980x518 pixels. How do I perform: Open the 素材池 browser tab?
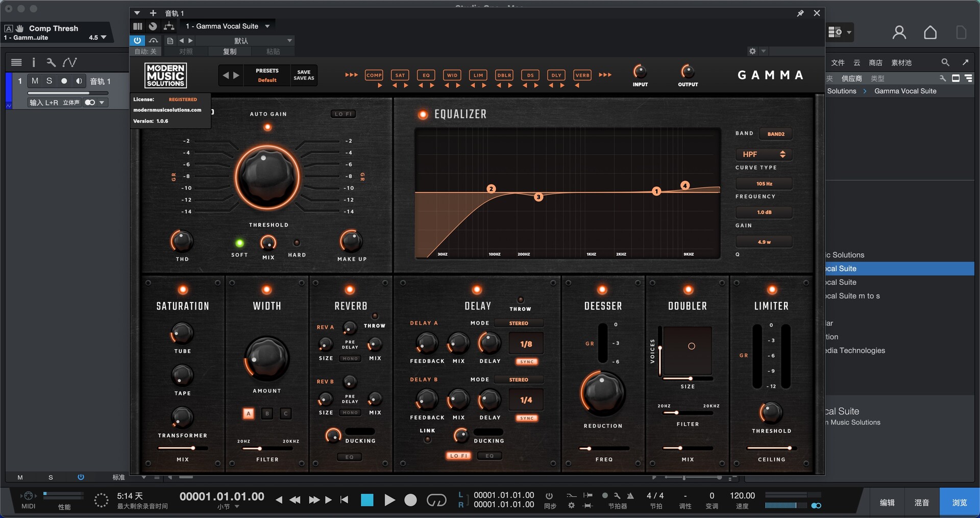pyautogui.click(x=901, y=63)
